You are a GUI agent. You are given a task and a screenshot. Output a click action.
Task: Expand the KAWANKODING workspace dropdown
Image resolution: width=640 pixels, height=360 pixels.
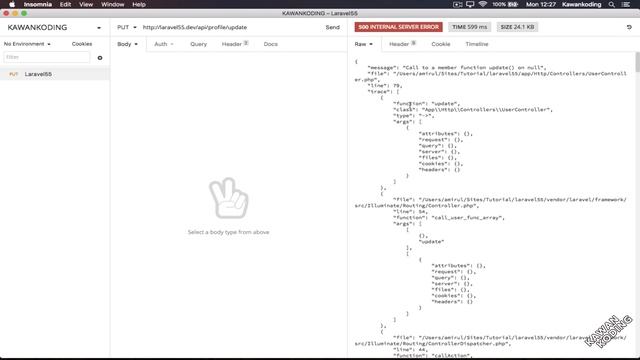click(99, 28)
